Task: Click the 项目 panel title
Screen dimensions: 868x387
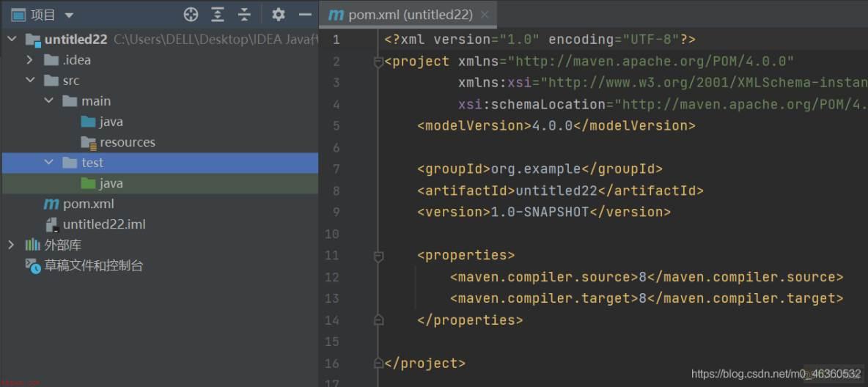Action: (43, 15)
